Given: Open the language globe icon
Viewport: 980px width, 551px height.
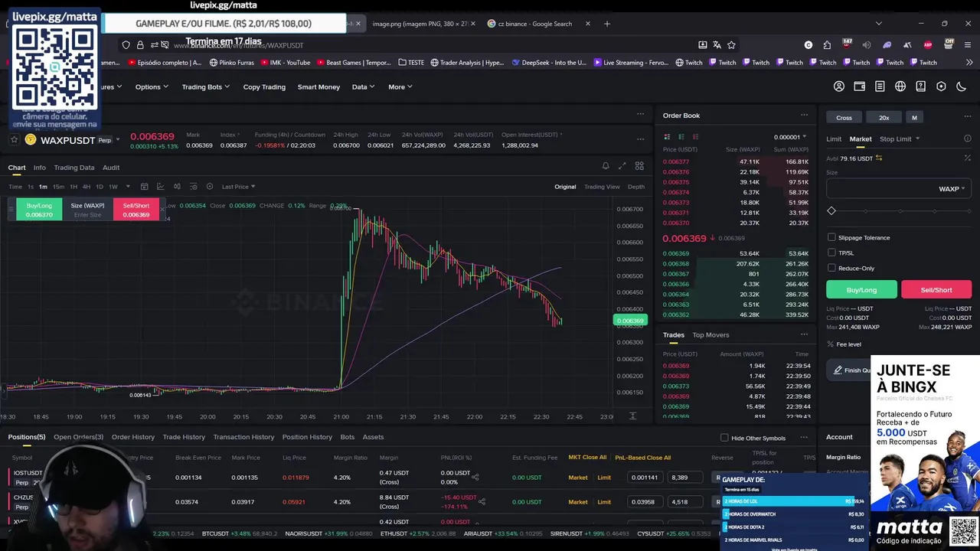Looking at the screenshot, I should point(900,86).
